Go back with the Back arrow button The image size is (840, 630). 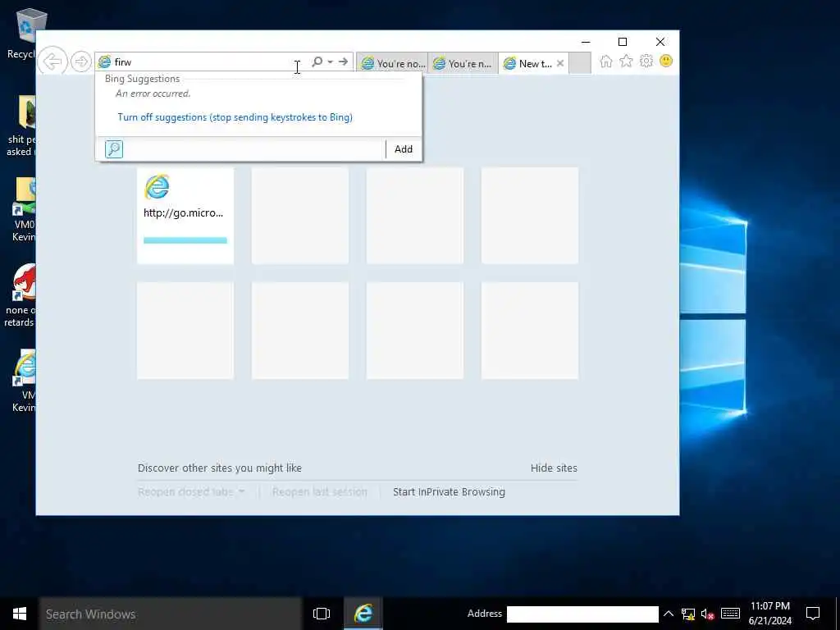pos(52,62)
